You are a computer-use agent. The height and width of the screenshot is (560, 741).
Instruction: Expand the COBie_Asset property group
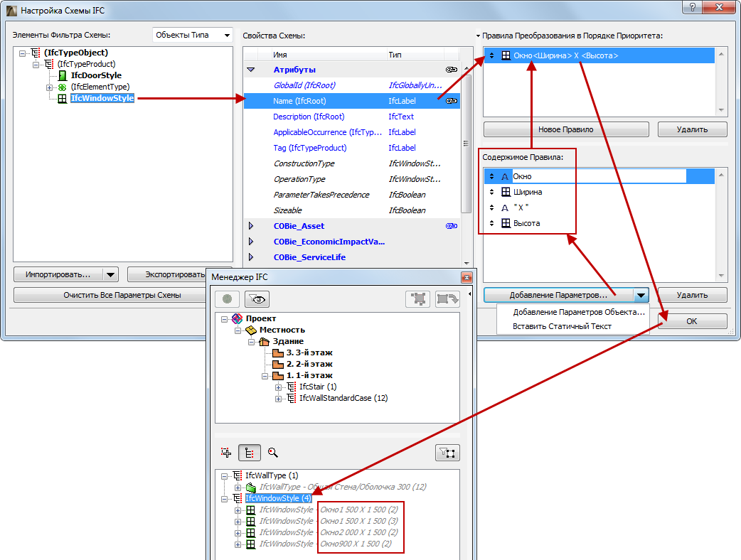(x=251, y=226)
